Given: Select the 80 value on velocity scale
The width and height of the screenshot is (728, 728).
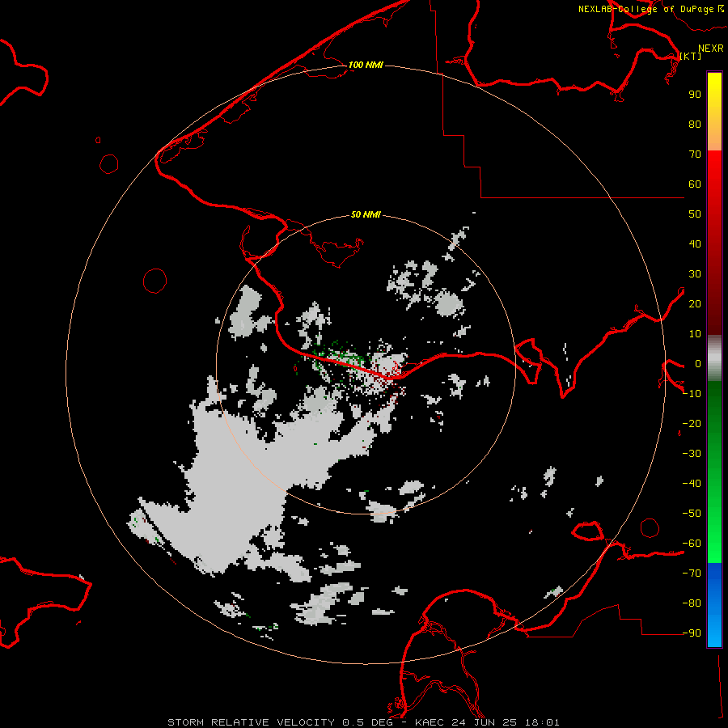Looking at the screenshot, I should pyautogui.click(x=695, y=125).
